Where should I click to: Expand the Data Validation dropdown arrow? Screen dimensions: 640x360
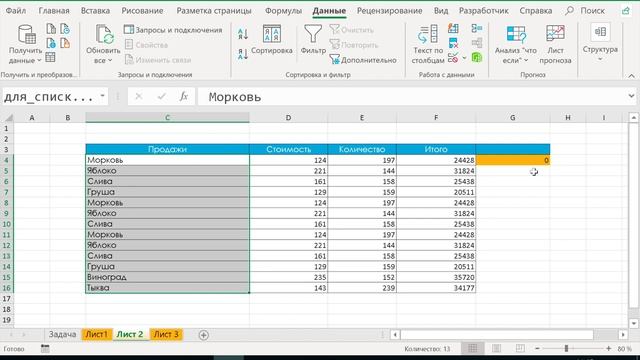point(464,58)
